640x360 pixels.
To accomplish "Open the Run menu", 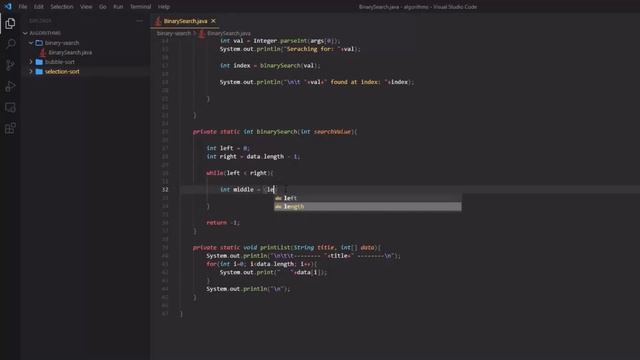I will (118, 7).
